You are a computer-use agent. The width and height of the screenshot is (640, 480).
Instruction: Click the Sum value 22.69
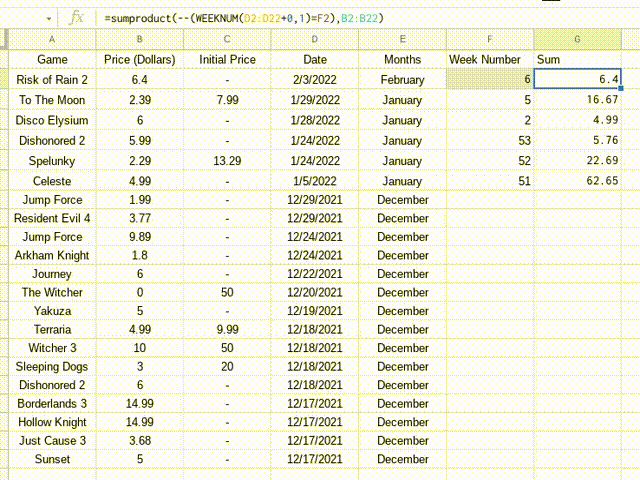pyautogui.click(x=578, y=160)
